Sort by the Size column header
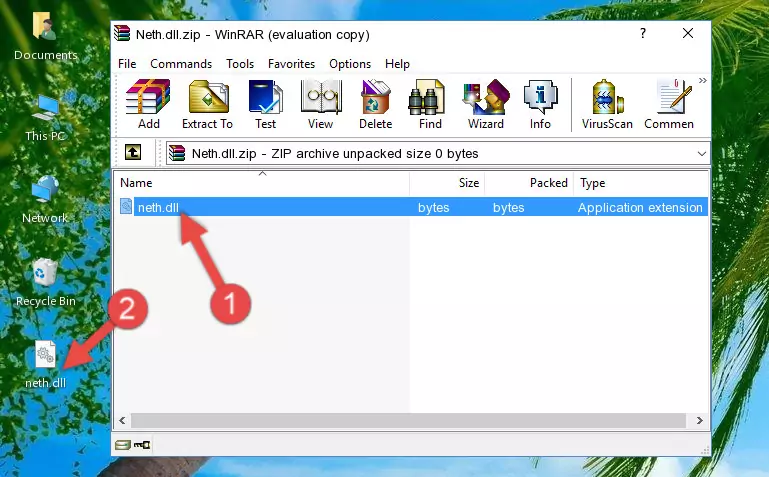The height and width of the screenshot is (477, 769). [447, 183]
